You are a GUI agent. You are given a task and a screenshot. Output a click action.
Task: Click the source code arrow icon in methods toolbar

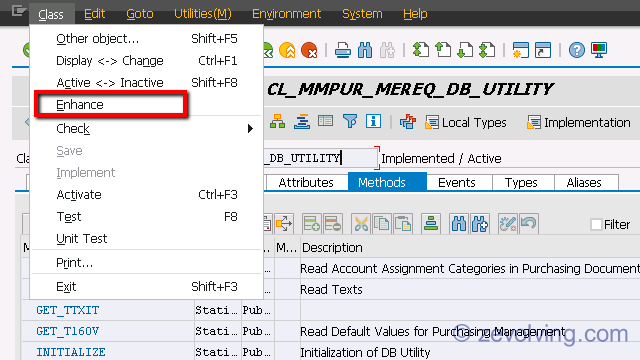[x=284, y=224]
